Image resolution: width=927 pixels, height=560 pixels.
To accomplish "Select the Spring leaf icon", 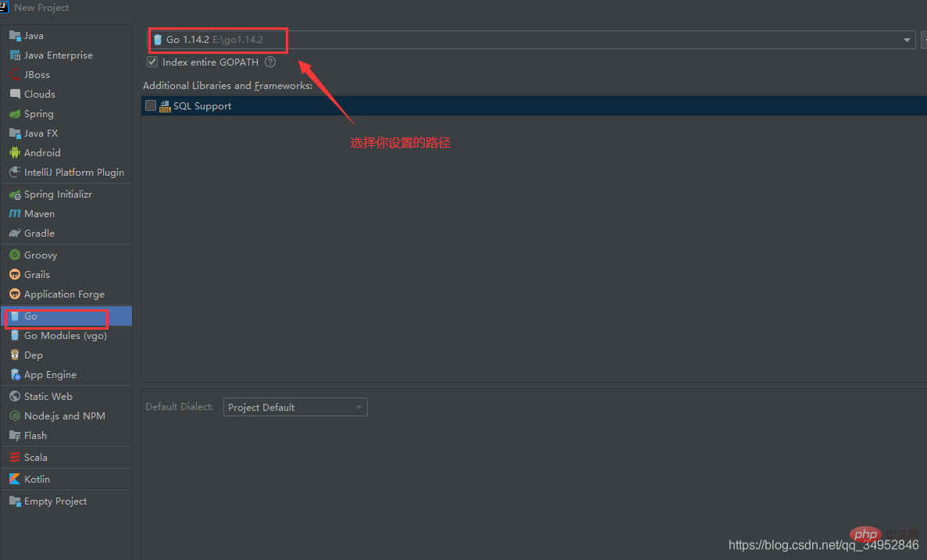I will point(15,113).
